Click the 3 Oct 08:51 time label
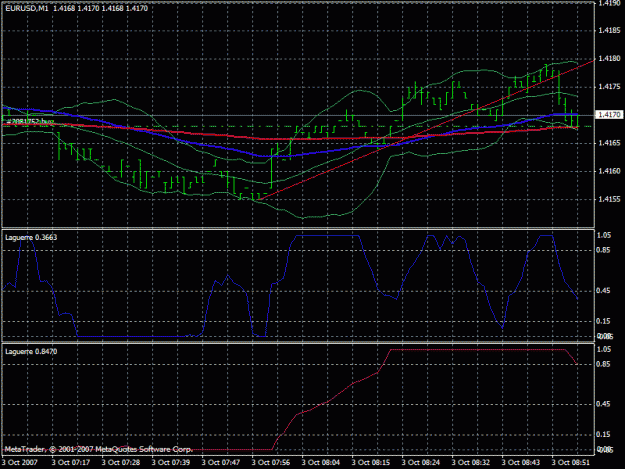The image size is (625, 469). (x=570, y=463)
